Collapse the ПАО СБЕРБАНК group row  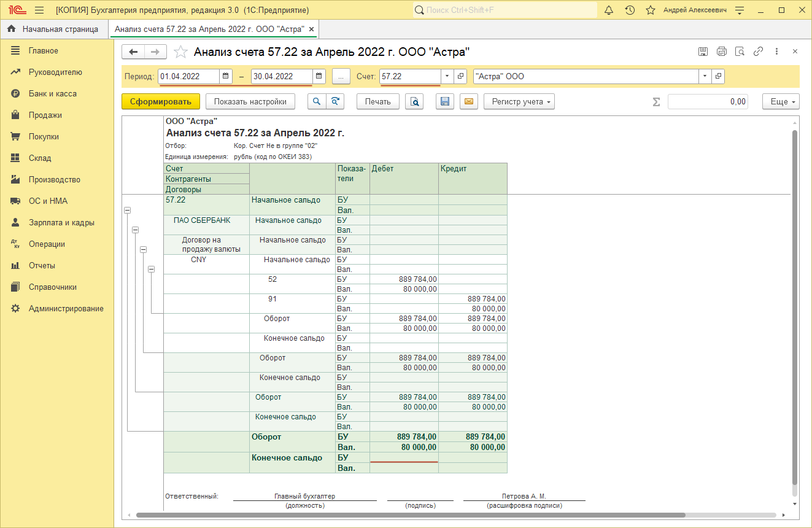tap(136, 230)
